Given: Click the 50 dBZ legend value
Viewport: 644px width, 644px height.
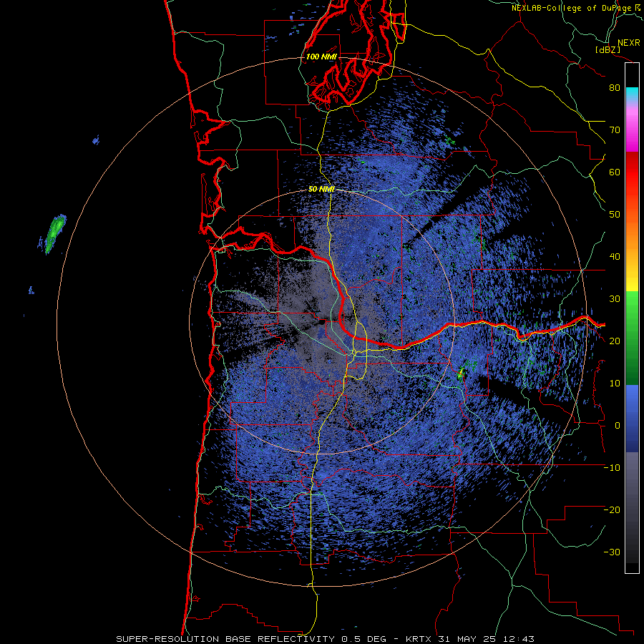Looking at the screenshot, I should click(615, 215).
